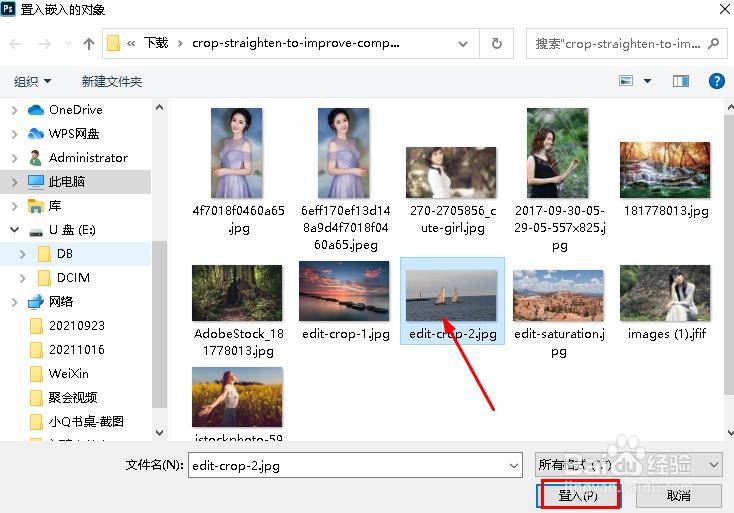Select OneDrive in the navigation pane
The height and width of the screenshot is (513, 734).
(76, 110)
